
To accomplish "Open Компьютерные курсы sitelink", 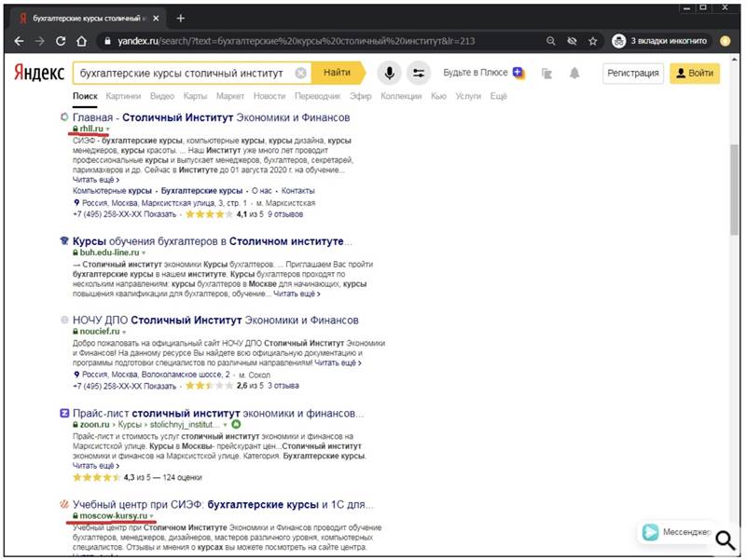I will coord(112,191).
